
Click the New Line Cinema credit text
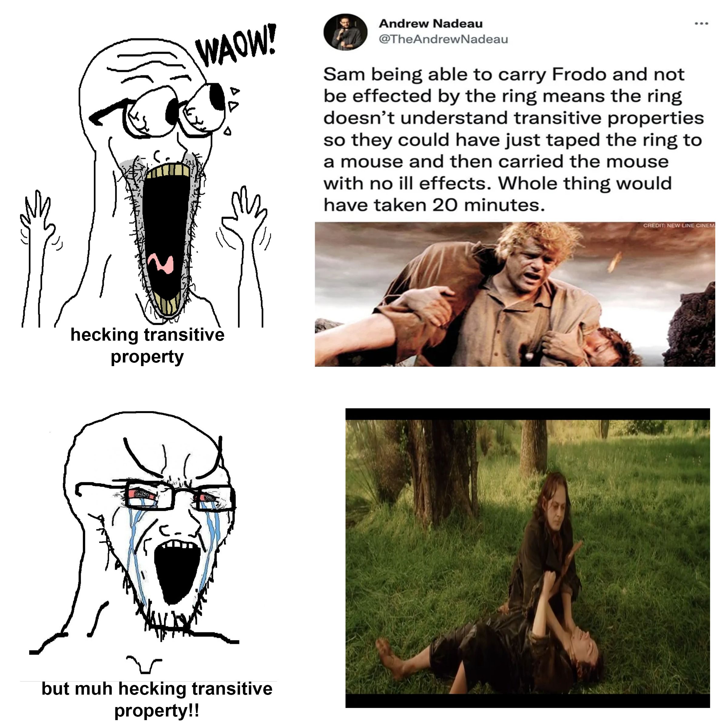(679, 225)
